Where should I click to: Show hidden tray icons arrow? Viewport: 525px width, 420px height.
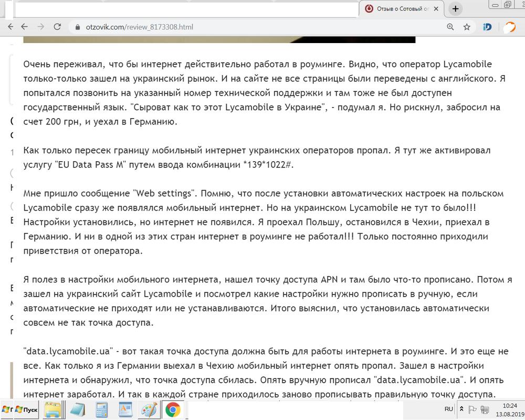(x=461, y=409)
